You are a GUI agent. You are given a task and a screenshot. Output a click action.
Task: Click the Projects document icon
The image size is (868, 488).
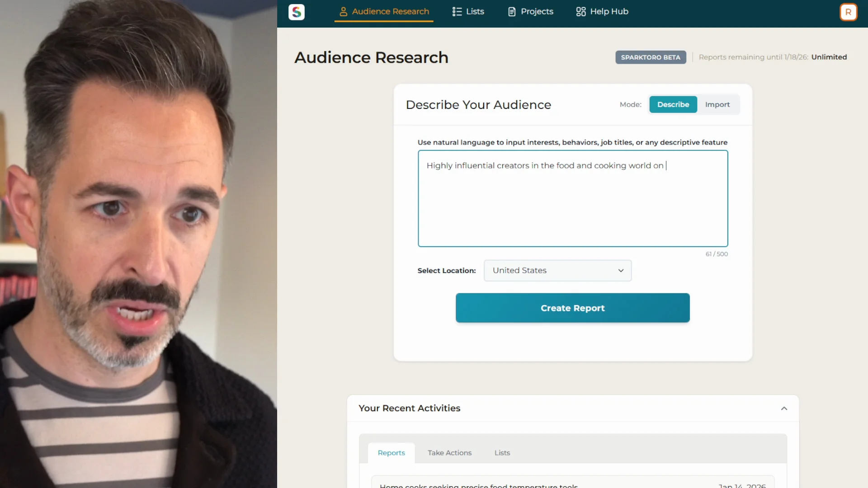(511, 11)
